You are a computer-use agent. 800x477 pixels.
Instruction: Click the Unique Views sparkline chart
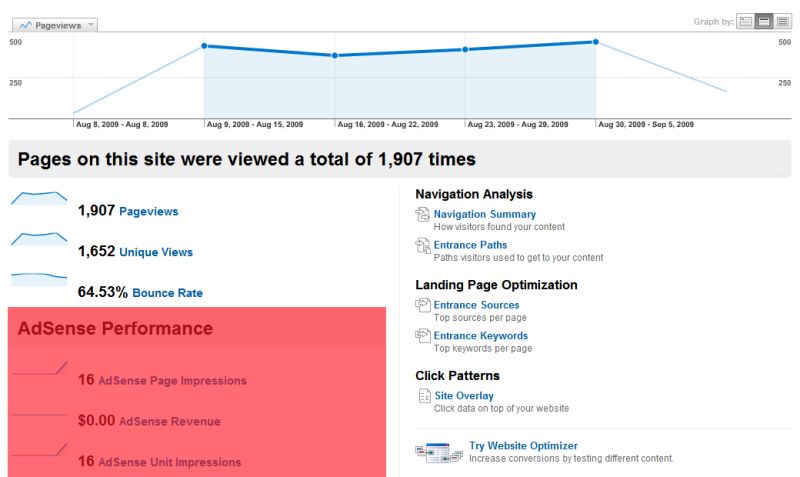point(39,239)
